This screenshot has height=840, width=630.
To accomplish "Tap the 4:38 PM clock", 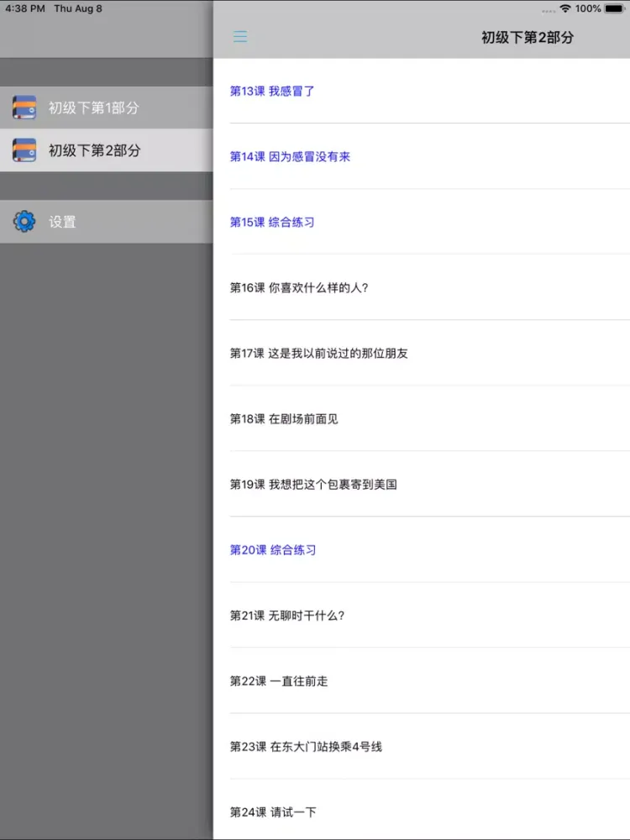I will pyautogui.click(x=25, y=8).
